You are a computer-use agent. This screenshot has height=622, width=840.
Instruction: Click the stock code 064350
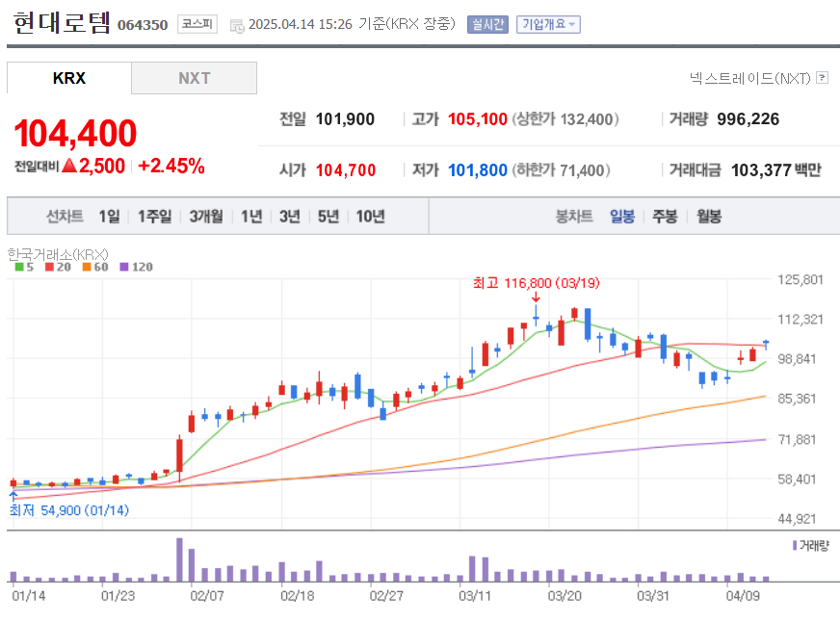coord(143,25)
